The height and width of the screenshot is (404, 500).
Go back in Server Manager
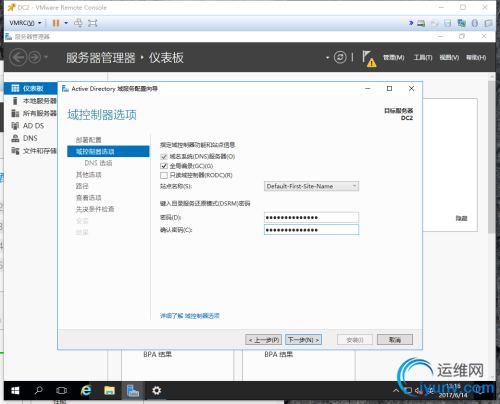(18, 57)
